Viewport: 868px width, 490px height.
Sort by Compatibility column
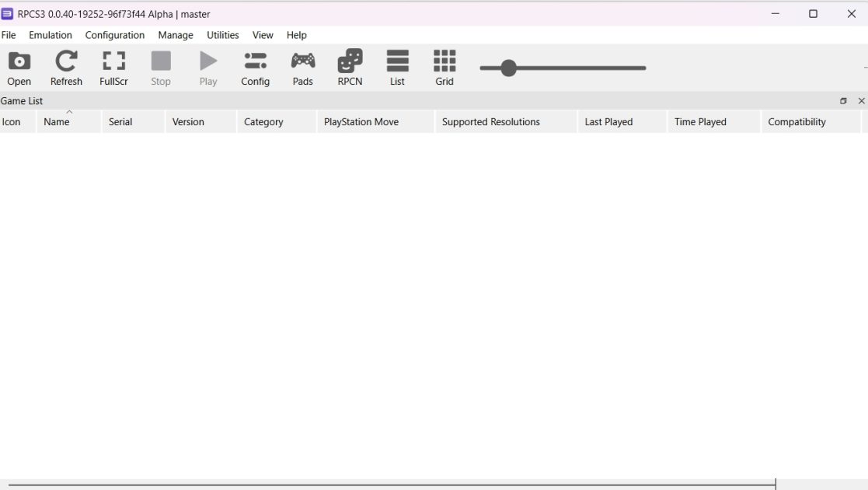811,122
